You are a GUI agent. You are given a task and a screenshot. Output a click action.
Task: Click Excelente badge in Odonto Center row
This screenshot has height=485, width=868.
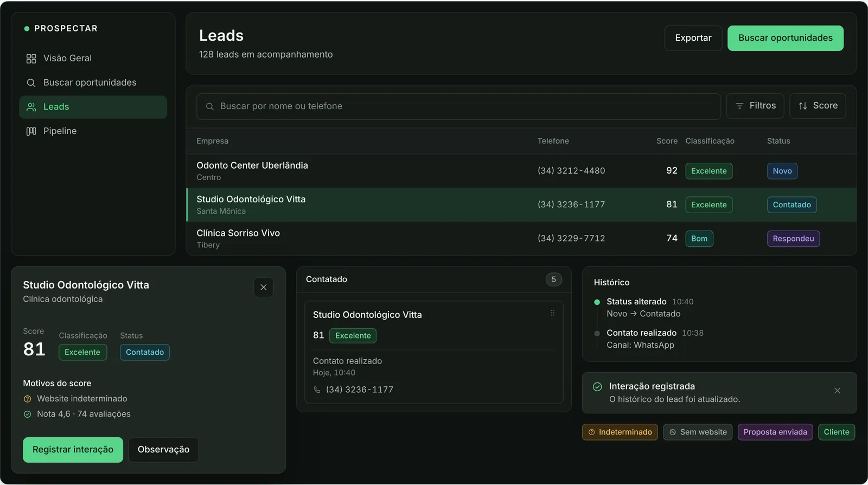pyautogui.click(x=709, y=171)
